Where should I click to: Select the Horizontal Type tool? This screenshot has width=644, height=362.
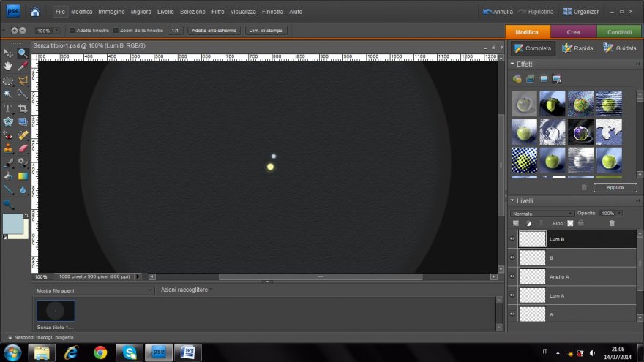(8, 108)
